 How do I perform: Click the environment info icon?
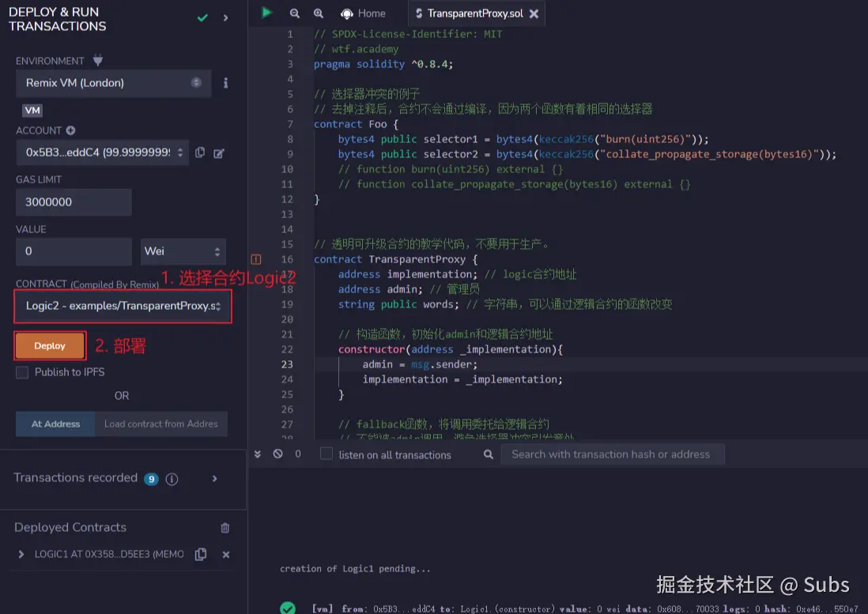point(225,83)
